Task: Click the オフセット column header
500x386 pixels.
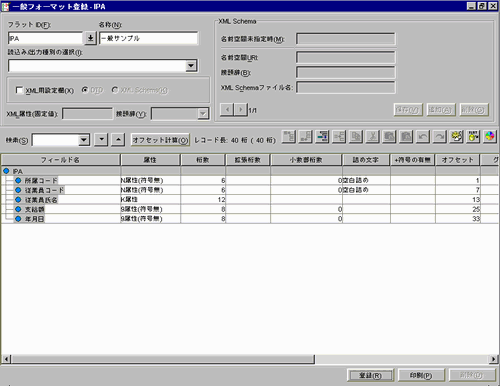Action: (x=458, y=160)
